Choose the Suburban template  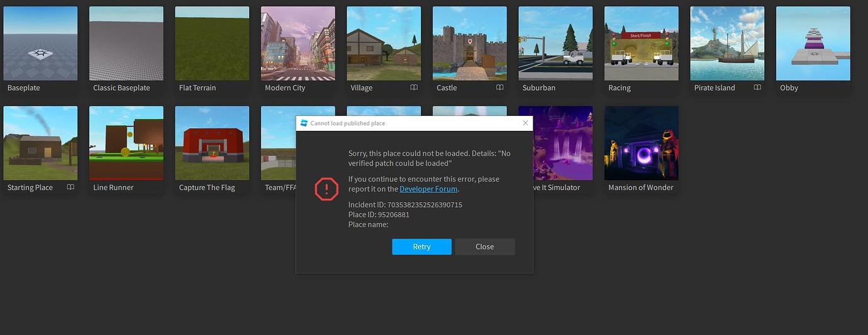click(x=555, y=43)
